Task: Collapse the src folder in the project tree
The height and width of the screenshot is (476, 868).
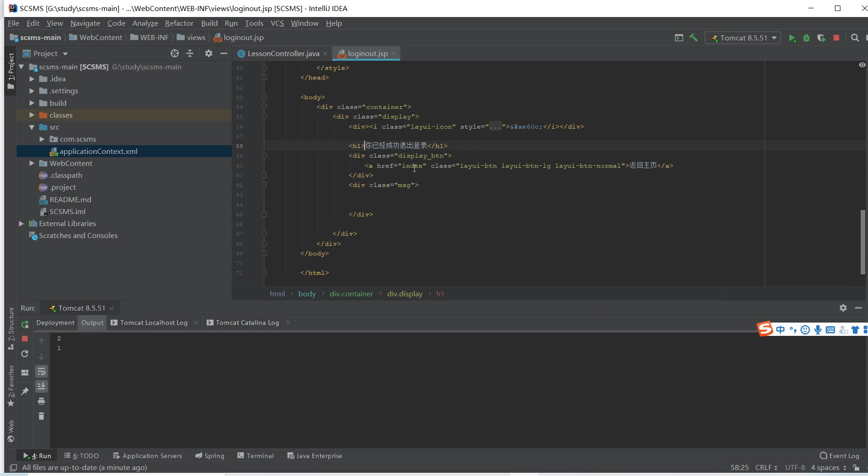Action: coord(32,127)
